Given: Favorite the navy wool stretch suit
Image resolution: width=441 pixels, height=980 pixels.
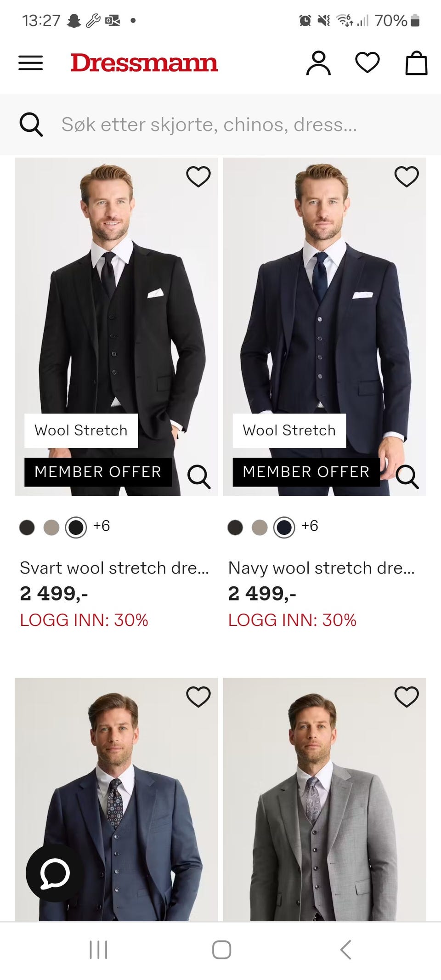Looking at the screenshot, I should (x=407, y=176).
